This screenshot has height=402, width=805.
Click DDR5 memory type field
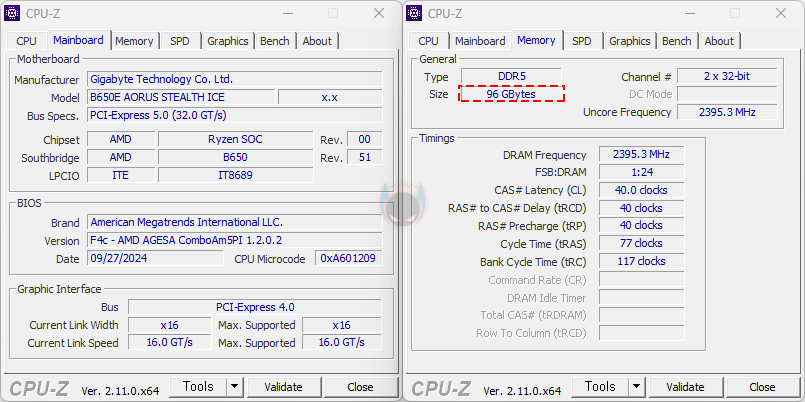click(x=511, y=76)
